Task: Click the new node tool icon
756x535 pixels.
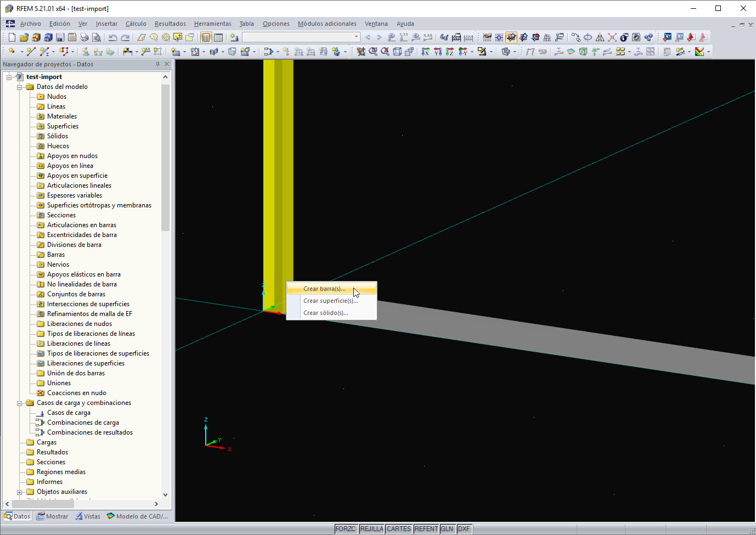Action: (12, 51)
